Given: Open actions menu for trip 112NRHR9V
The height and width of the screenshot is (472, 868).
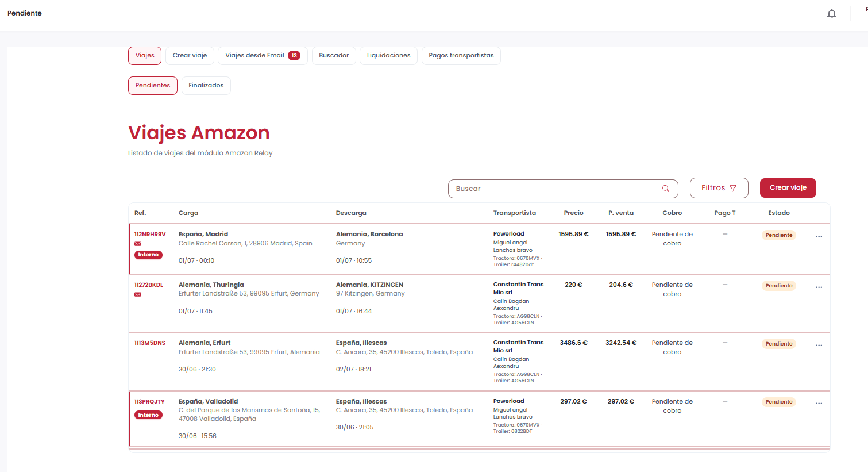Looking at the screenshot, I should tap(819, 237).
